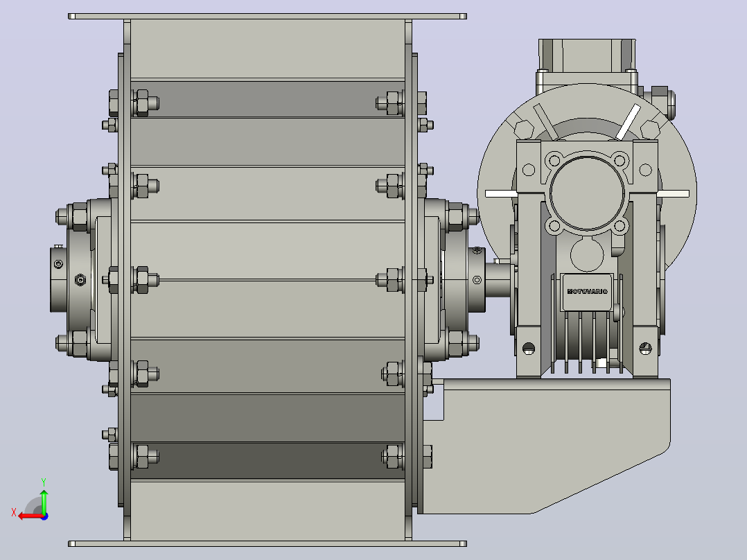Click the blue Z axis dot of triad
This screenshot has height=560, width=747.
coord(45,516)
